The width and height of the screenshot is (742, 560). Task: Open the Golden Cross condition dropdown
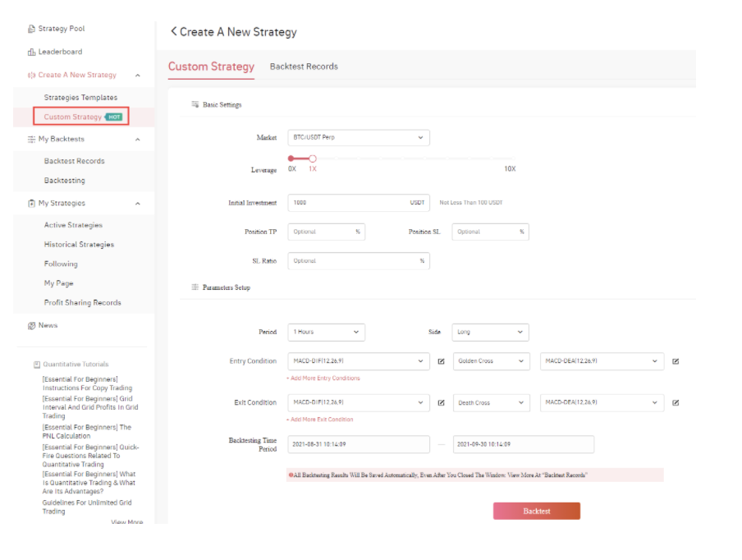(x=490, y=361)
